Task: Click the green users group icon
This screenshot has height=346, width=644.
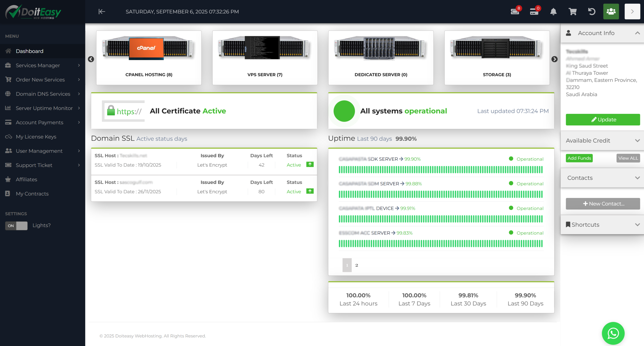Action: point(611,12)
